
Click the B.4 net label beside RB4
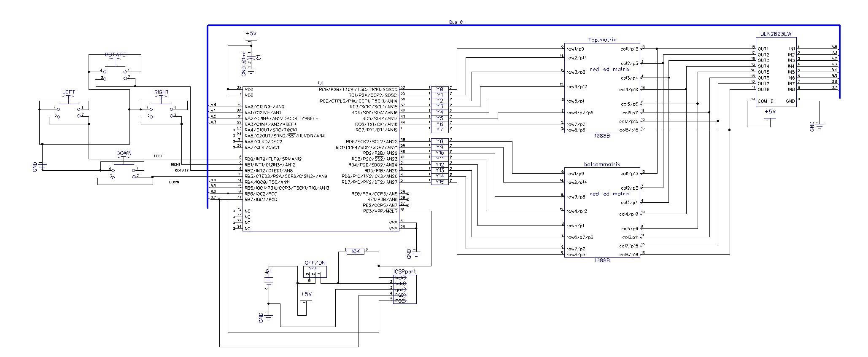coord(213,180)
